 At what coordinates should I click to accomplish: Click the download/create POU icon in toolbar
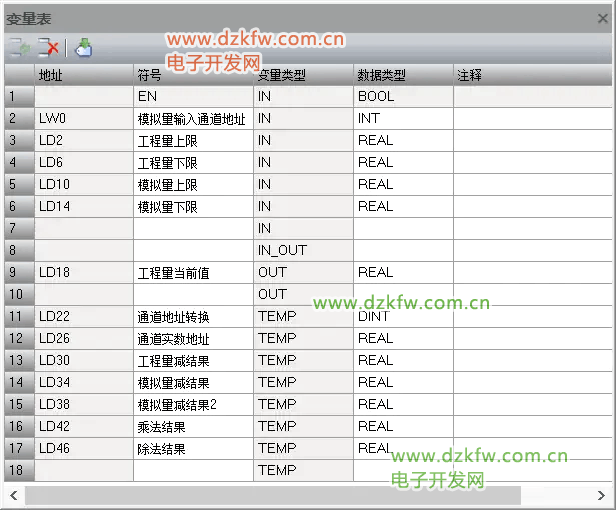coord(84,47)
